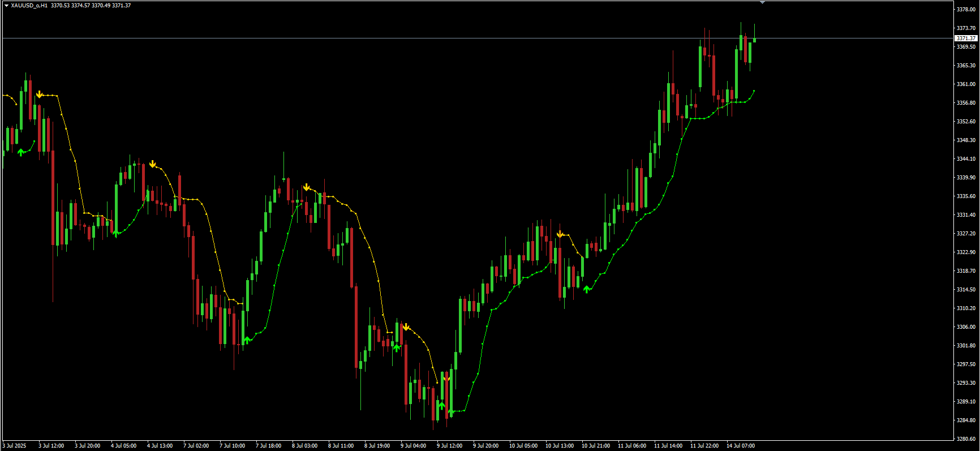The image size is (980, 451).
Task: Click the 3378.00 label on price scale
Action: pyautogui.click(x=966, y=10)
